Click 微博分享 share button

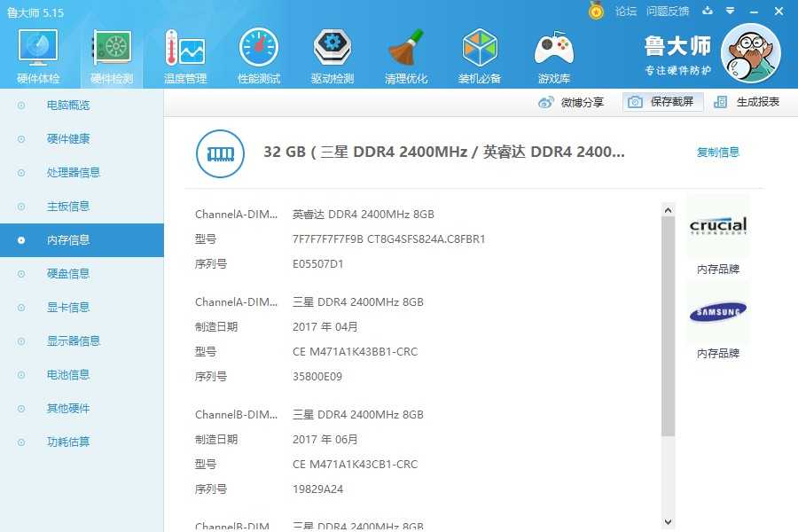(x=570, y=102)
